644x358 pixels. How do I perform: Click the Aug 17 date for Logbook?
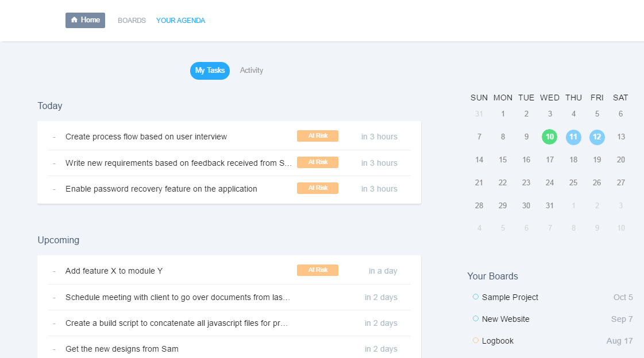619,341
